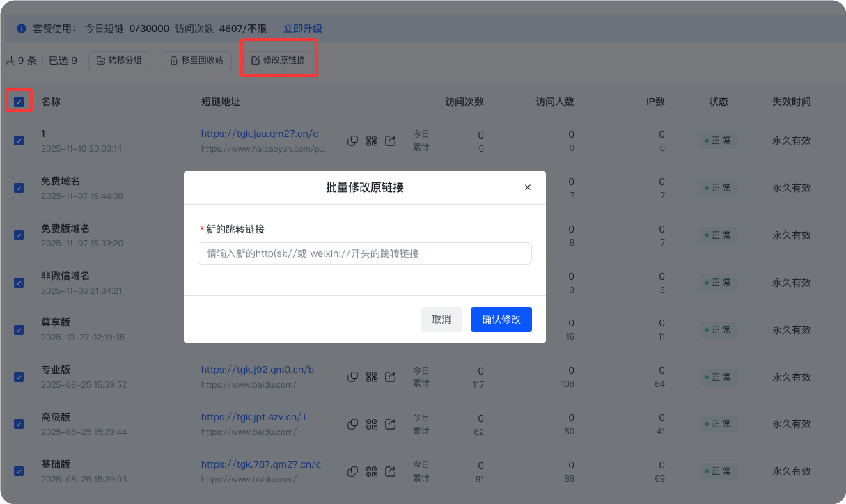Show QR code for 高级版 link
The image size is (846, 504).
(x=372, y=424)
